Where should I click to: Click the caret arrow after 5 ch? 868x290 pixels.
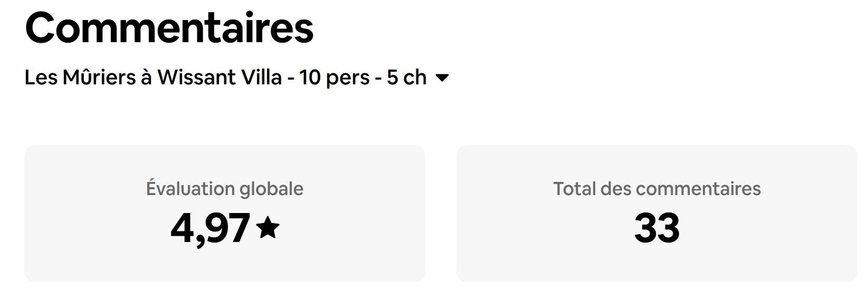tap(442, 79)
